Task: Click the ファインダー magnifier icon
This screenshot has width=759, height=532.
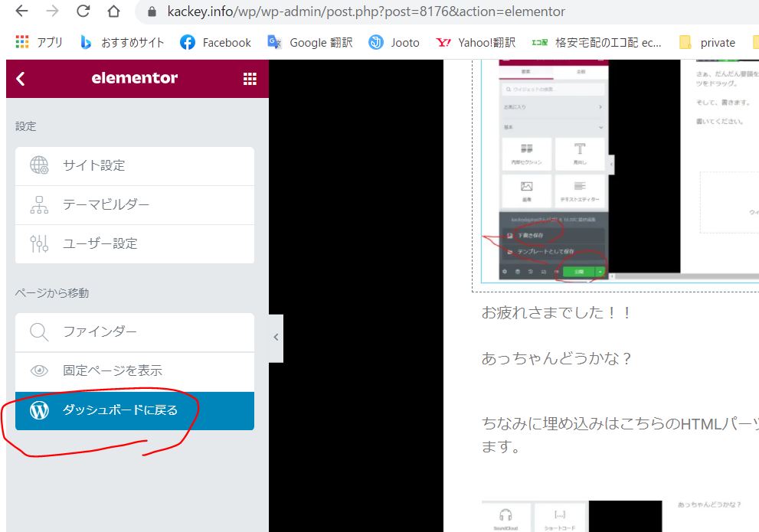Action: [x=39, y=331]
